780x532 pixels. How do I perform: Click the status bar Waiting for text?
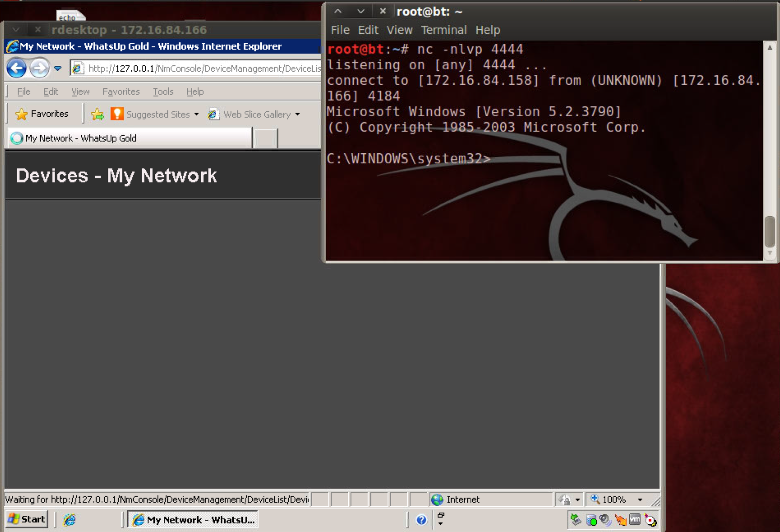[x=157, y=500]
